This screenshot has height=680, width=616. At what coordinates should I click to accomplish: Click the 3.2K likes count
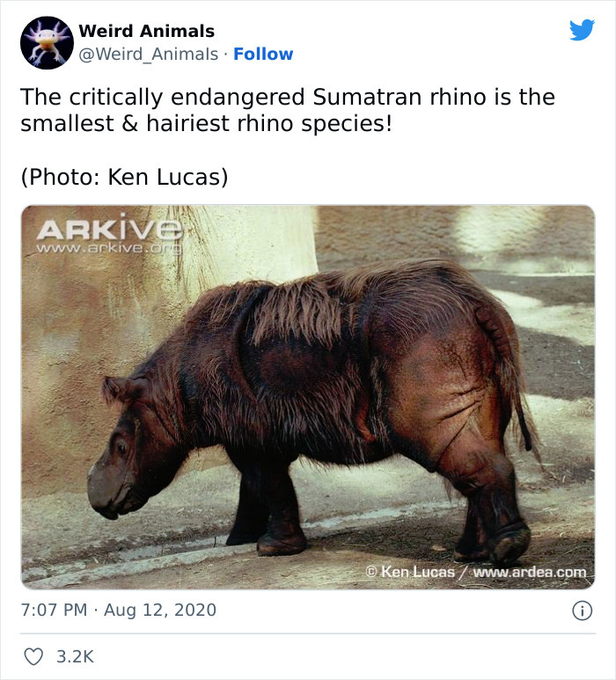(75, 656)
